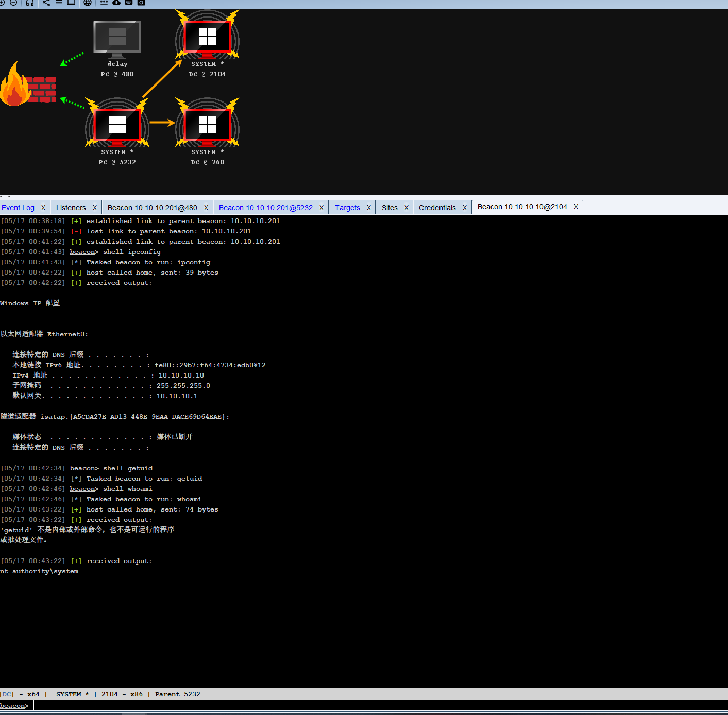Close the Beacon 10.10.10.201@5232 tab
This screenshot has width=728, height=715.
321,208
